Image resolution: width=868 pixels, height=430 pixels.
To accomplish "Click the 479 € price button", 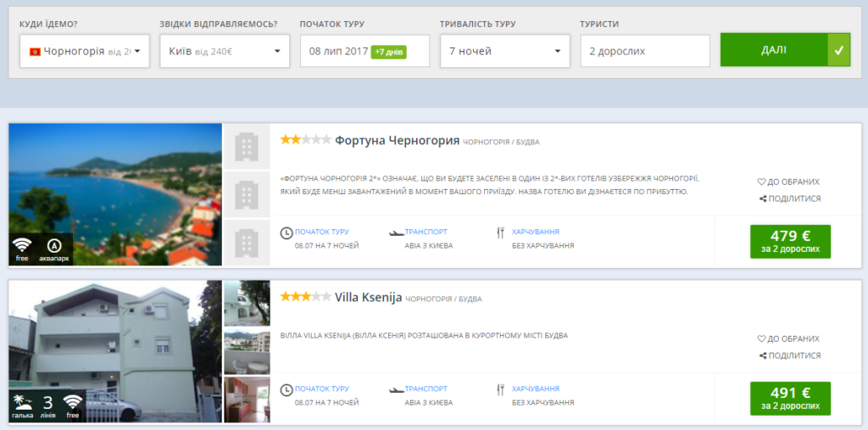I will (x=791, y=242).
